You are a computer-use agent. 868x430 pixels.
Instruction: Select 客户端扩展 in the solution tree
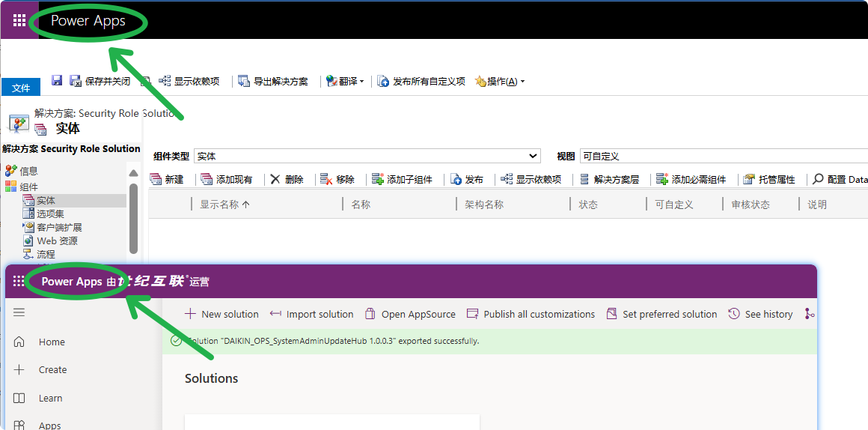coord(52,228)
